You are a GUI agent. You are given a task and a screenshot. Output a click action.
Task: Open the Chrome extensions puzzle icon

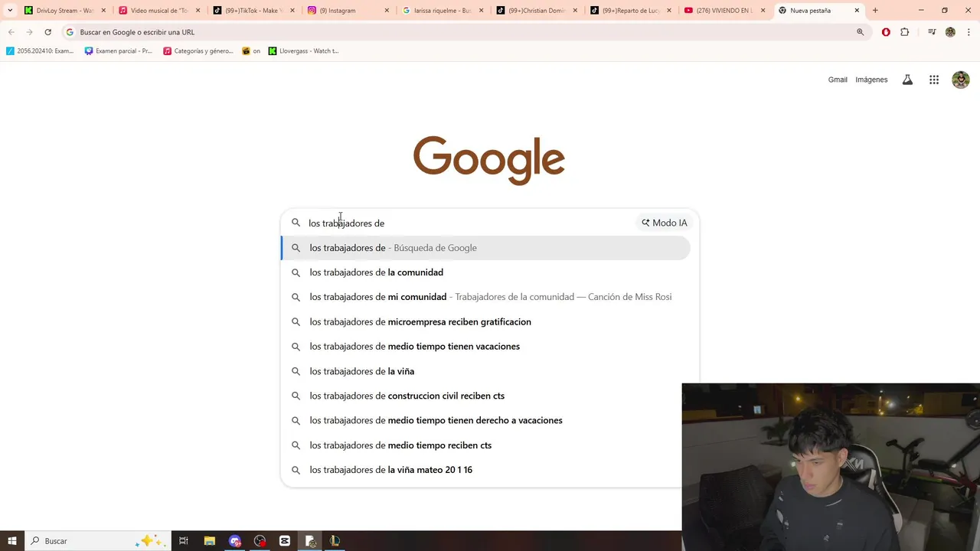[x=904, y=32]
